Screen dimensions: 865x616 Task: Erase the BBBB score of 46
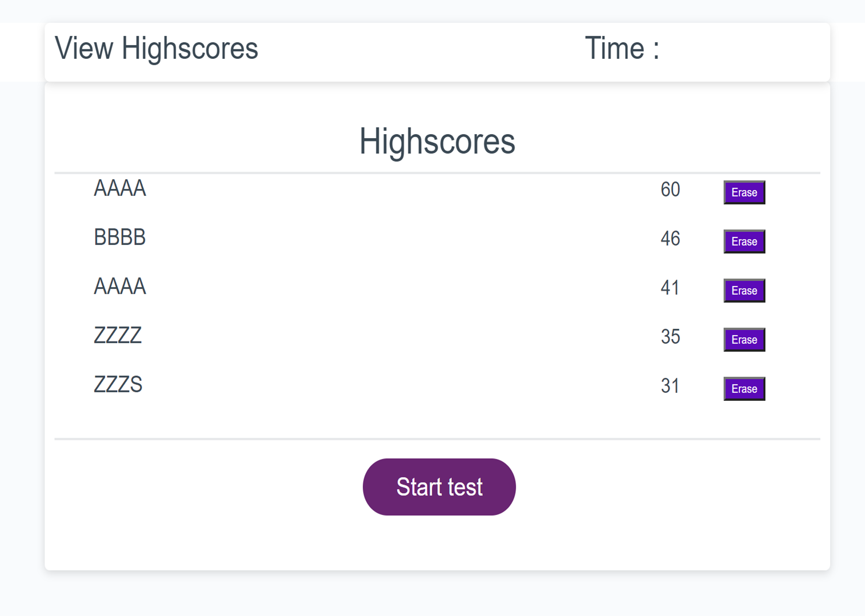click(744, 241)
